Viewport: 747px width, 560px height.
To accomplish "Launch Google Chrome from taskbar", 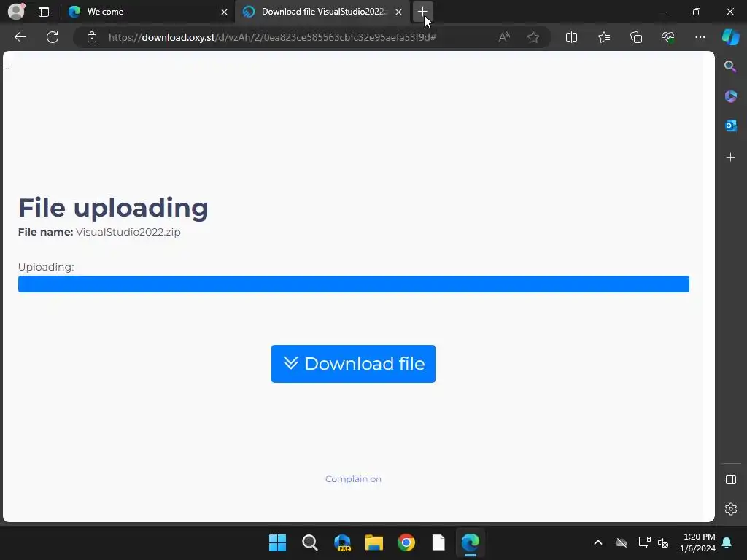I will click(x=406, y=542).
